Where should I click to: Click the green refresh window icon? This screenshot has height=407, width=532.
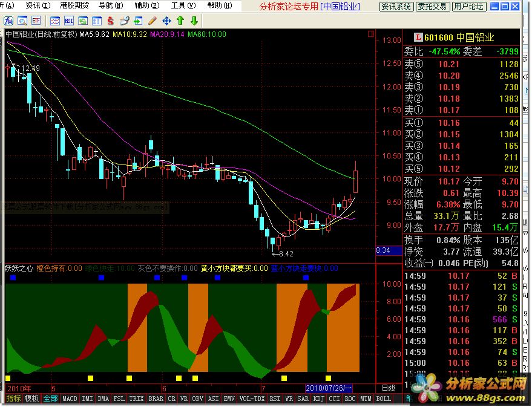coord(83,21)
